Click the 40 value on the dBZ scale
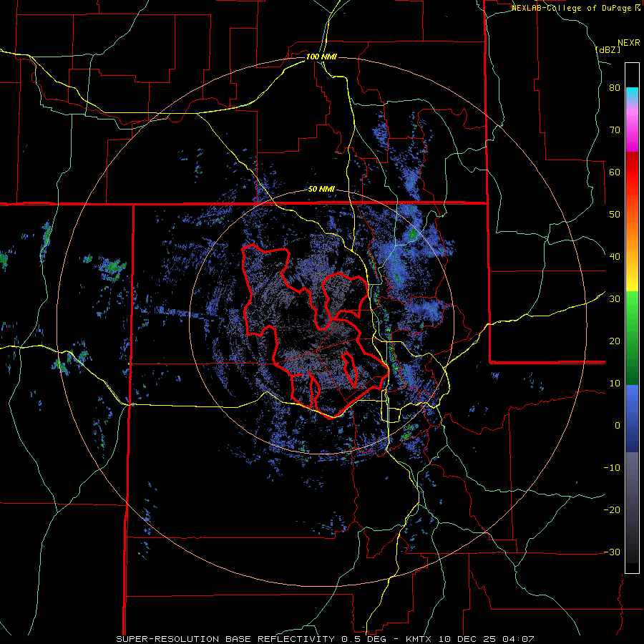This screenshot has height=644, width=644. click(x=615, y=257)
